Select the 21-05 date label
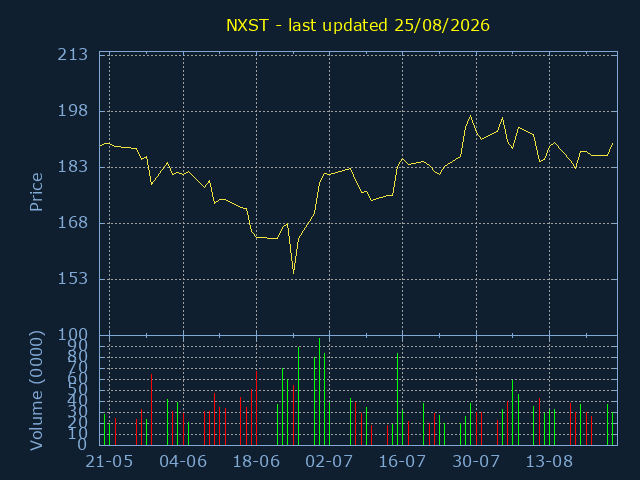 109,462
